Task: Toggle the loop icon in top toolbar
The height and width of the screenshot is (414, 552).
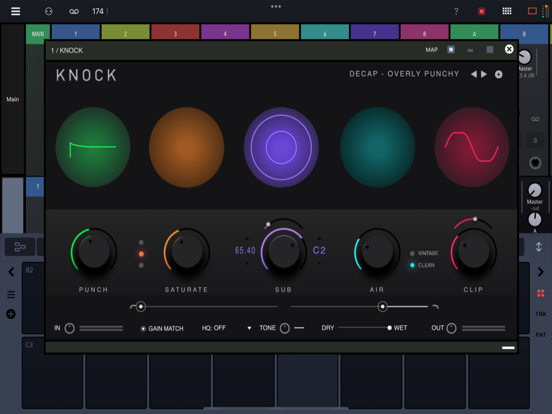Action: pyautogui.click(x=74, y=12)
